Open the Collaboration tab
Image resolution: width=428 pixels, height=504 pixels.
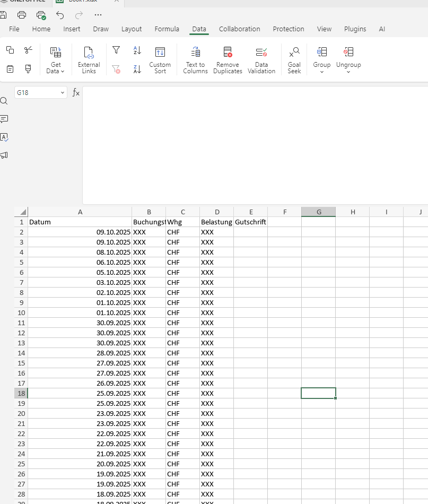click(x=239, y=29)
